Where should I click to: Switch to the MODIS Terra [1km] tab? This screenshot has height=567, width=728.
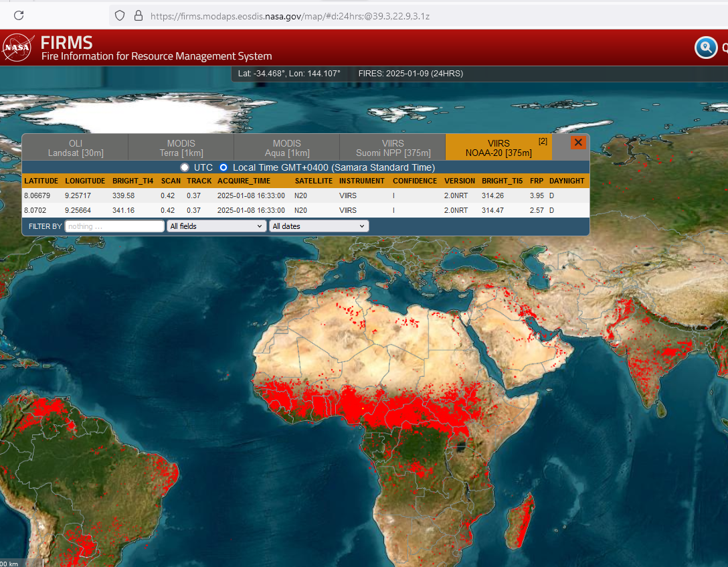pyautogui.click(x=181, y=148)
